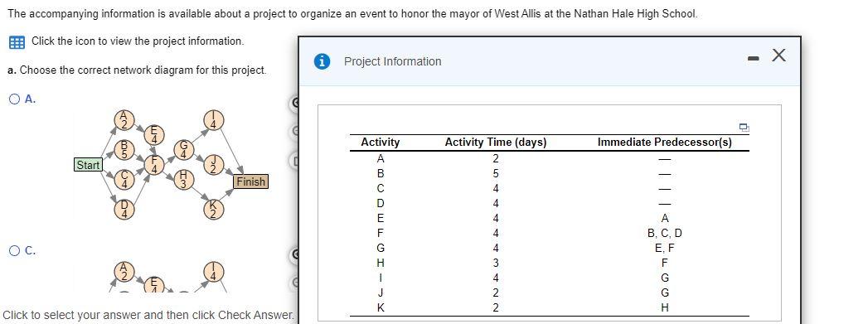Click predecessor cell 'E, F'
The image size is (868, 324).
click(x=664, y=248)
